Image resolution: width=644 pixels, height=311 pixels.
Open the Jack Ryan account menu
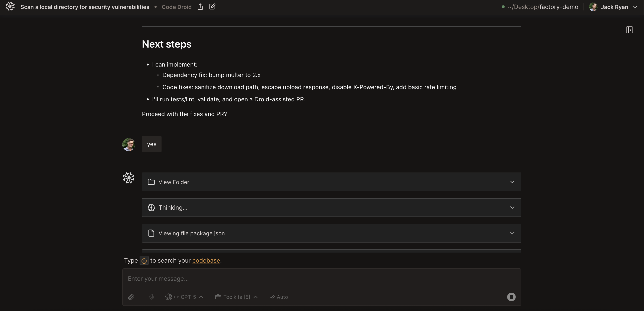[x=635, y=7]
